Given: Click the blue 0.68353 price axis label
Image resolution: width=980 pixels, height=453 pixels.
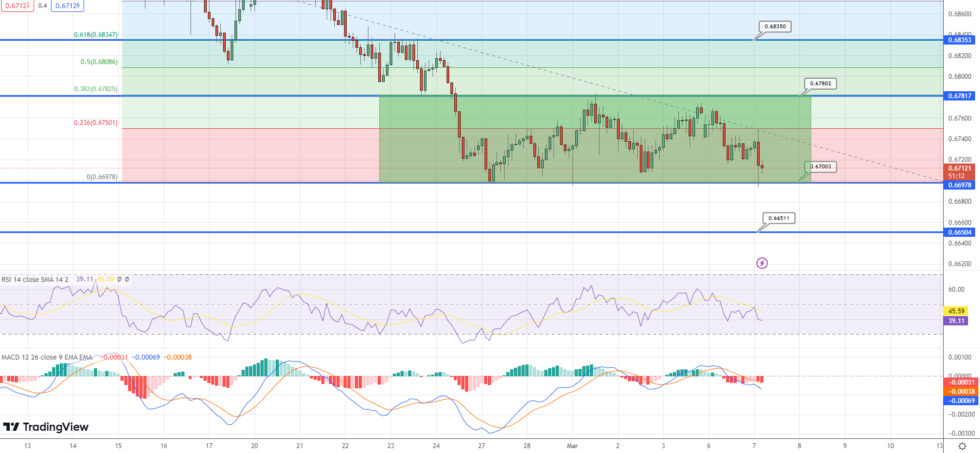Looking at the screenshot, I should click(959, 40).
